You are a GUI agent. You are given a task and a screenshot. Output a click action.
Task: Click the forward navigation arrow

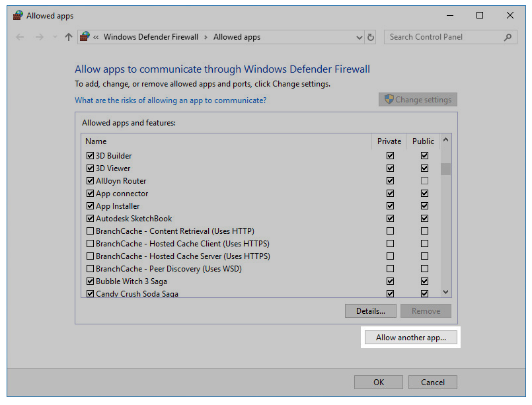point(38,37)
